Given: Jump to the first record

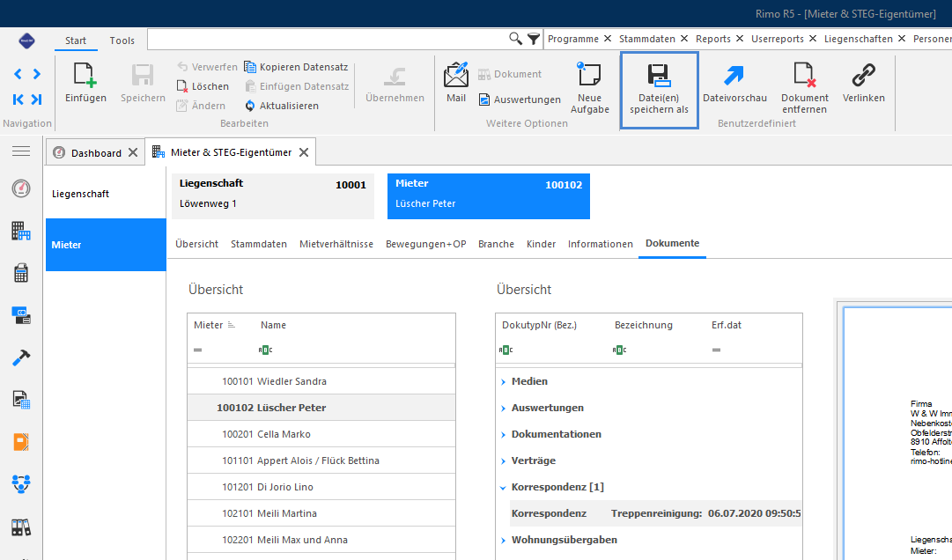Looking at the screenshot, I should coord(18,99).
